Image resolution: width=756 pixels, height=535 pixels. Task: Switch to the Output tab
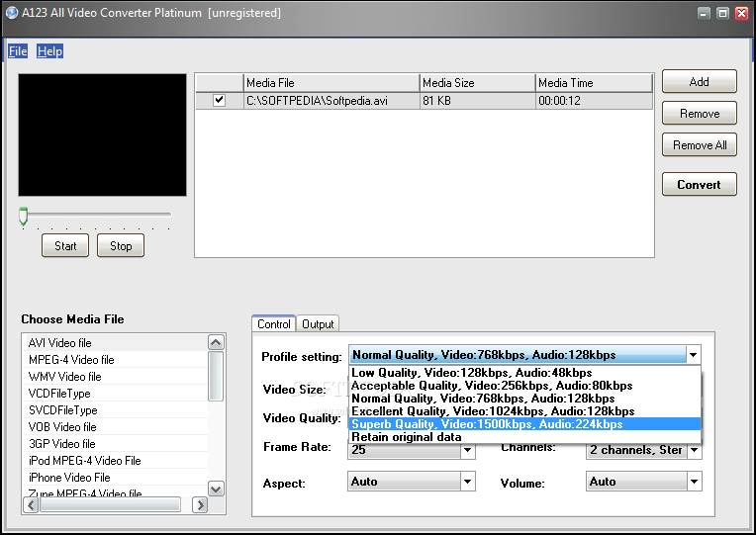[x=318, y=324]
